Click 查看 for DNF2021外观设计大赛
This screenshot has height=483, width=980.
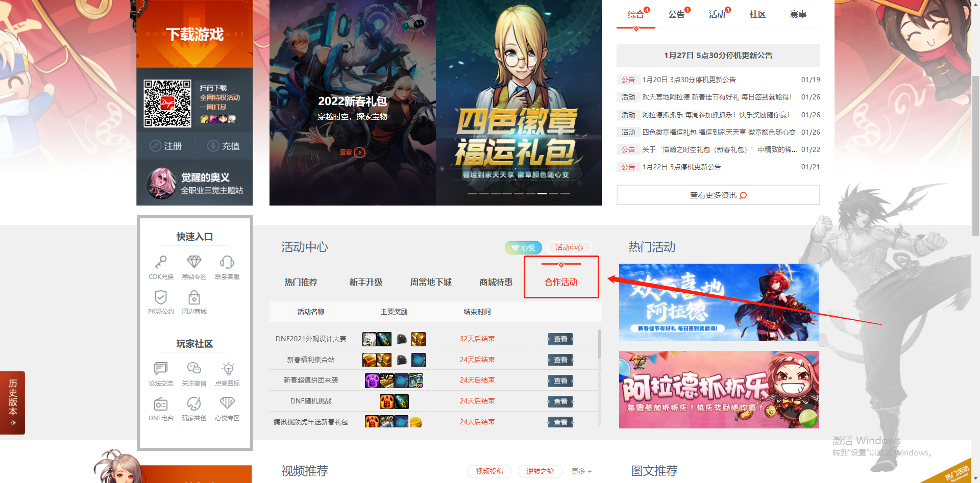coord(560,339)
